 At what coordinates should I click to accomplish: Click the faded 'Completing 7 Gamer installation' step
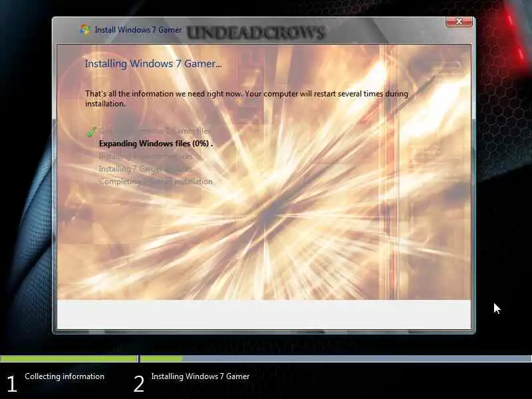coord(156,182)
